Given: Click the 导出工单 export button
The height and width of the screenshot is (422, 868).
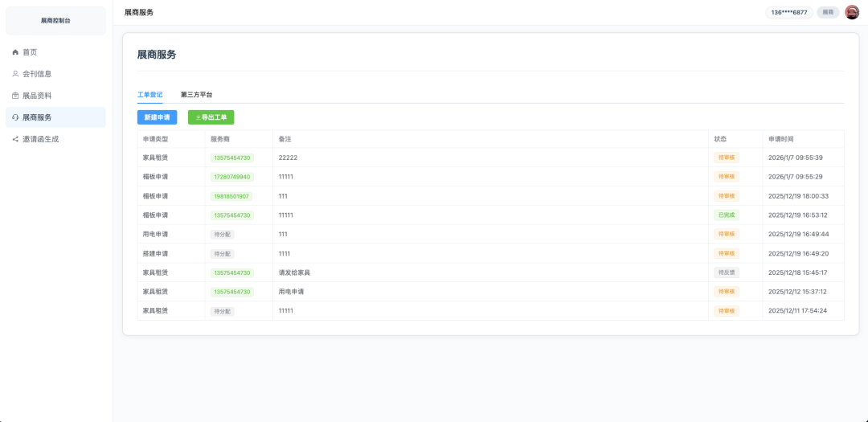Looking at the screenshot, I should tap(211, 117).
